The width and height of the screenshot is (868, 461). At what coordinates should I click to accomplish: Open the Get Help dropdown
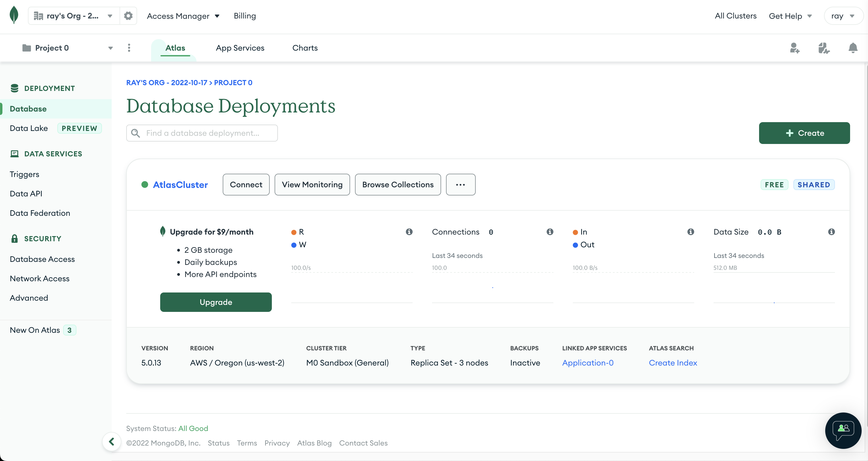click(x=791, y=16)
